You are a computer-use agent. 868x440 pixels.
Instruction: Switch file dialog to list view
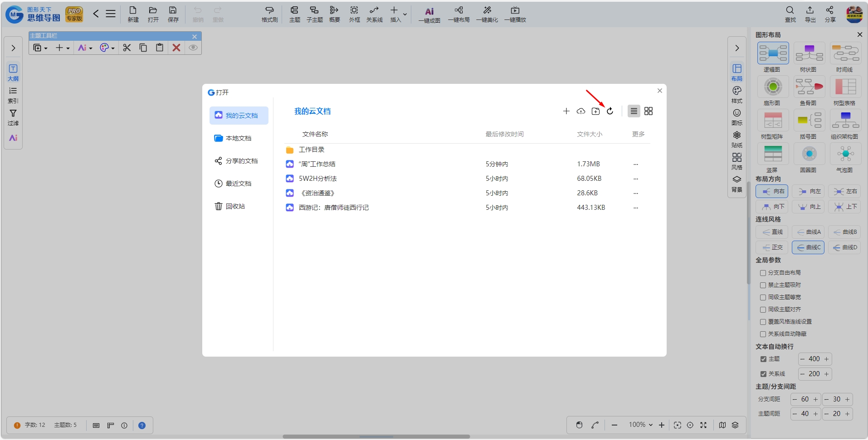tap(634, 111)
